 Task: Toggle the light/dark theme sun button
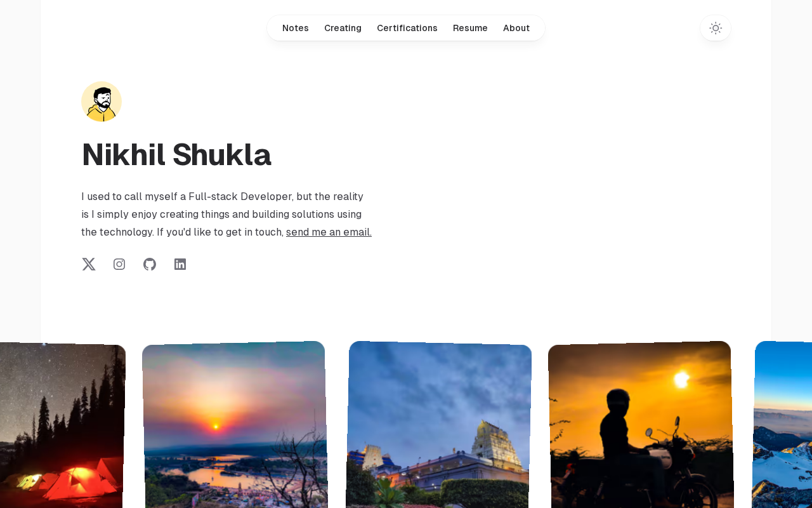point(716,28)
